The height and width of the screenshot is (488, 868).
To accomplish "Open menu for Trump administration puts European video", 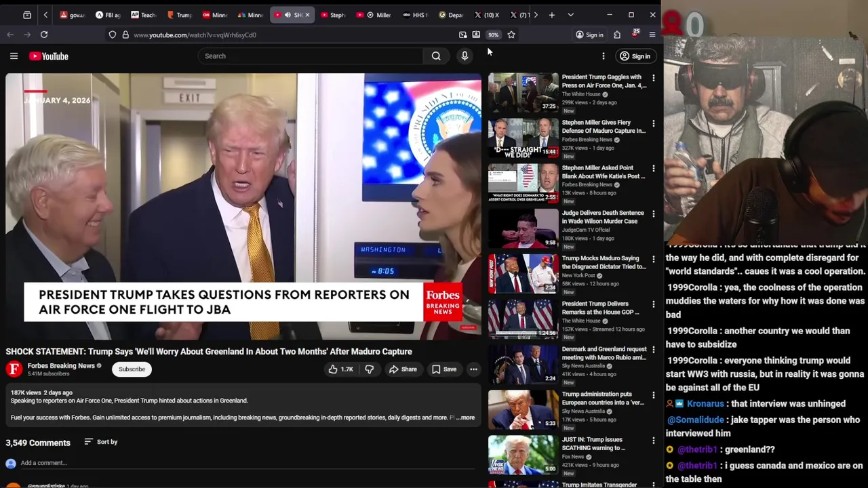I will point(654,395).
